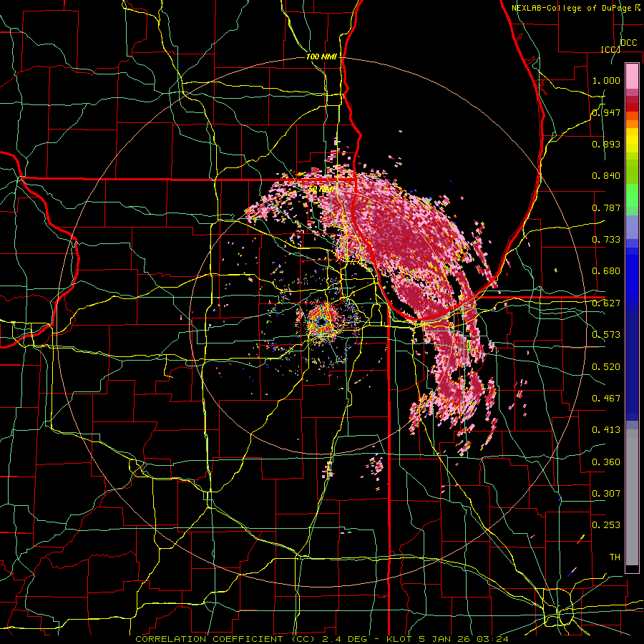Select the 0.947 legend value
The width and height of the screenshot is (644, 644).
(x=606, y=112)
